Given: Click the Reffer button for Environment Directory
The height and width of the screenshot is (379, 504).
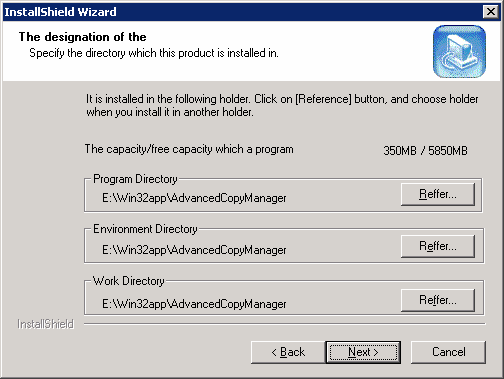Looking at the screenshot, I should (438, 246).
